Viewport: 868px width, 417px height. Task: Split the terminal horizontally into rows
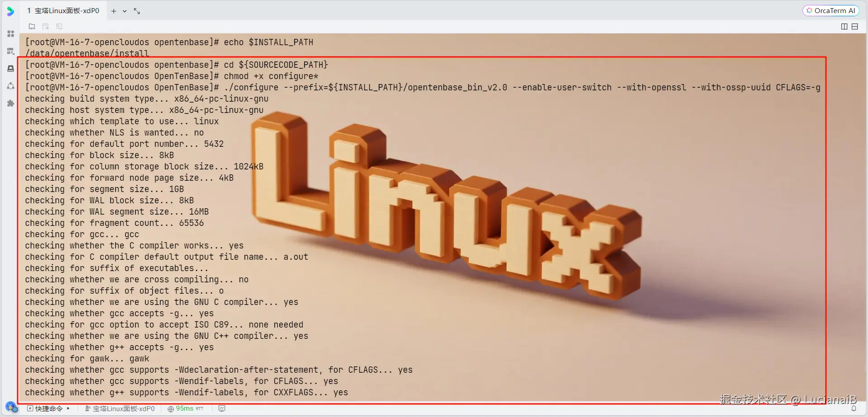pyautogui.click(x=855, y=27)
